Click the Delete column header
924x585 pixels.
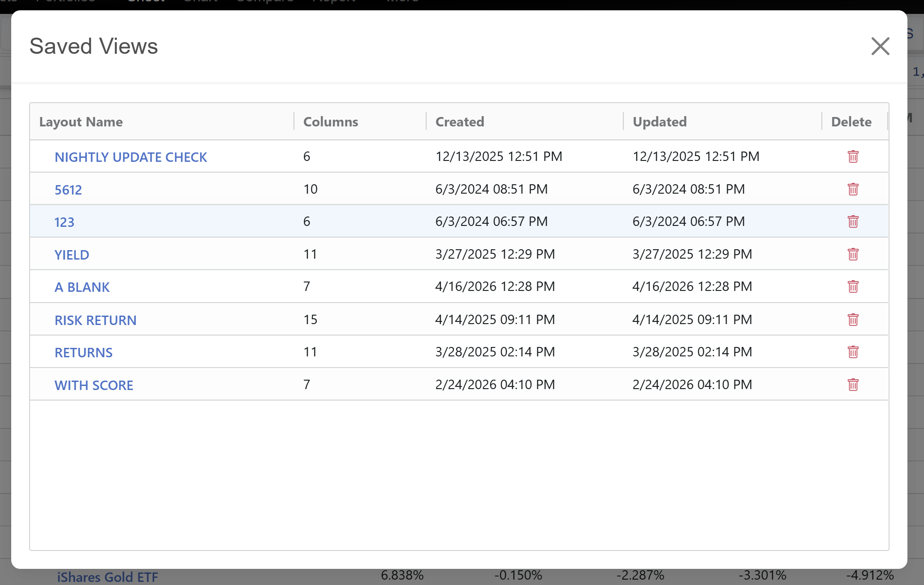[851, 121]
